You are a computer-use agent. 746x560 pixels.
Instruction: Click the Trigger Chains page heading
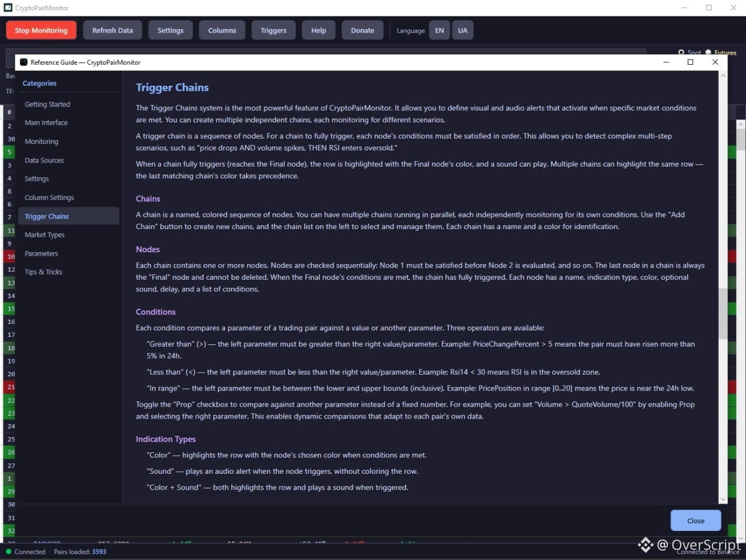pyautogui.click(x=172, y=87)
